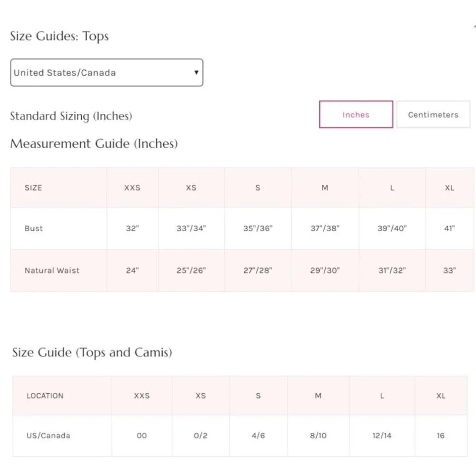Screen dimensions: 476x476
Task: Switch measurements to Inches
Action: click(x=356, y=115)
